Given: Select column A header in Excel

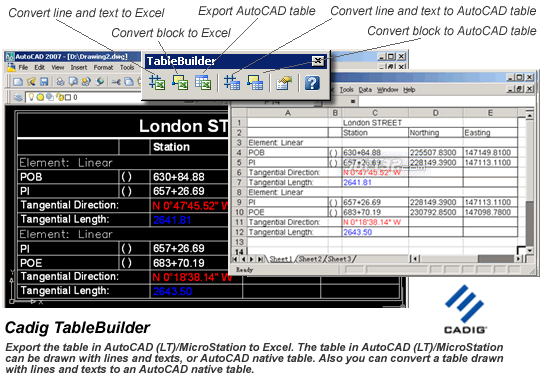Looking at the screenshot, I should (288, 113).
